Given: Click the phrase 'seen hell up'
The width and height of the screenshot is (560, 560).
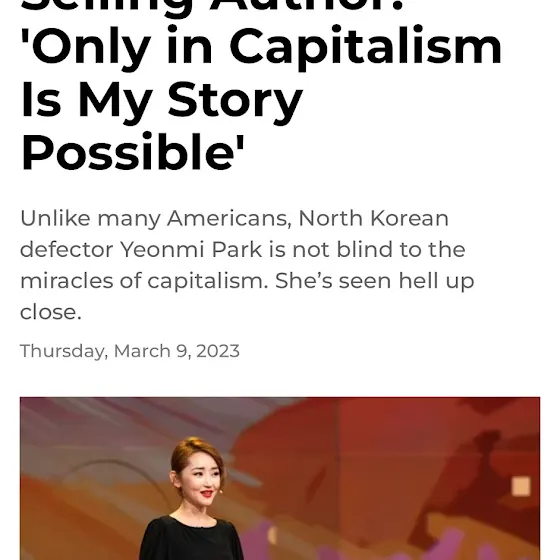Looking at the screenshot, I should (x=406, y=281).
